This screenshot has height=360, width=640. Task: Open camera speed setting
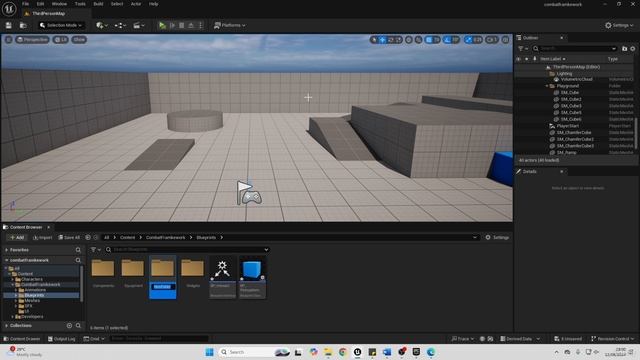click(x=492, y=40)
